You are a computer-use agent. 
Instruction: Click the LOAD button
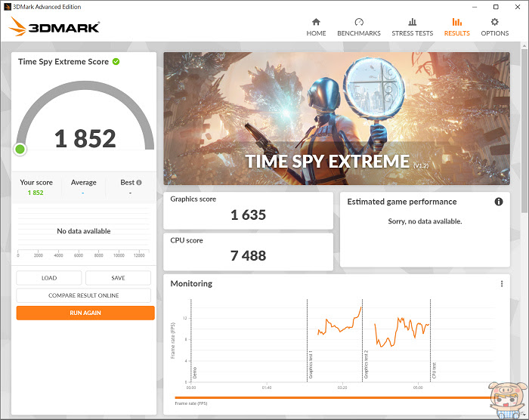click(x=49, y=278)
